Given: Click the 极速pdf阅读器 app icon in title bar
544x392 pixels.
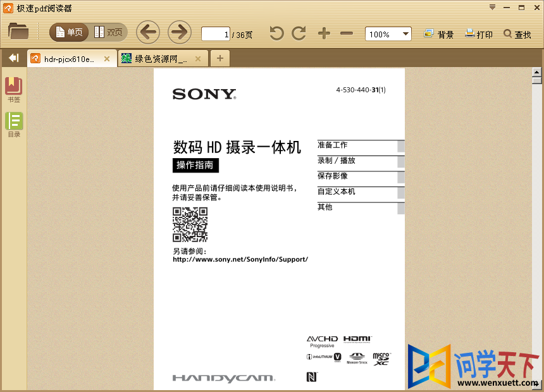Looking at the screenshot, I should click(x=8, y=8).
